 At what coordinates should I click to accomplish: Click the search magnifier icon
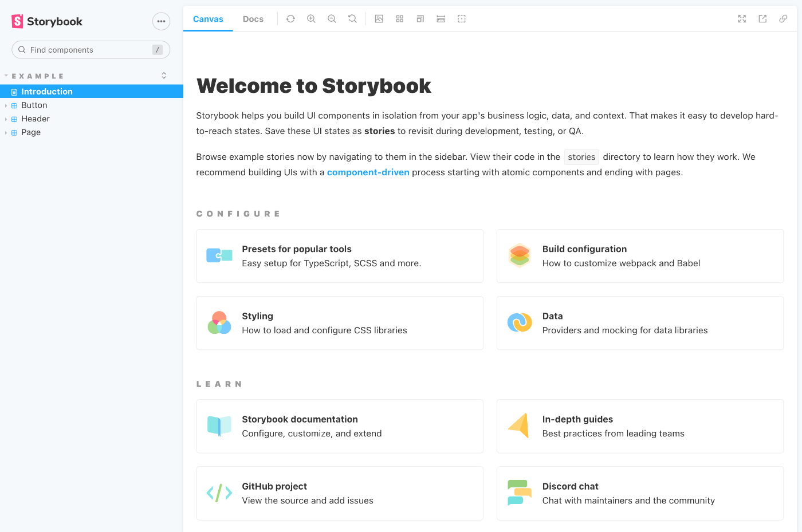coord(22,50)
